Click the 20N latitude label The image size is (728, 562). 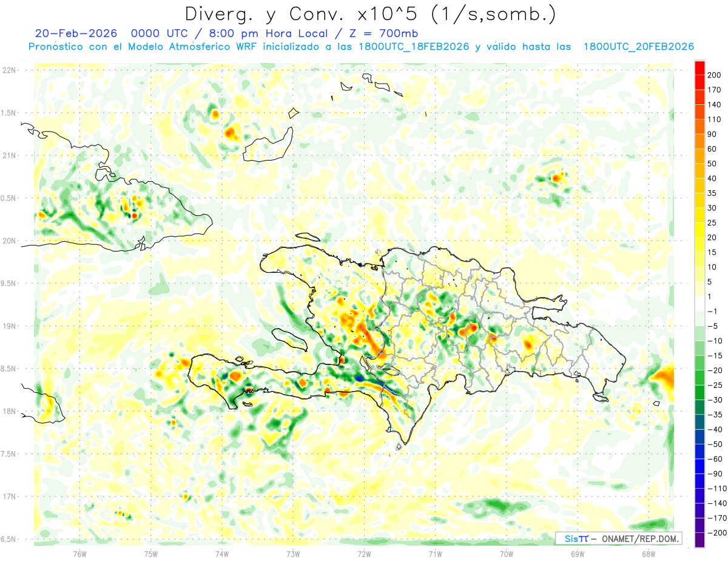click(10, 241)
